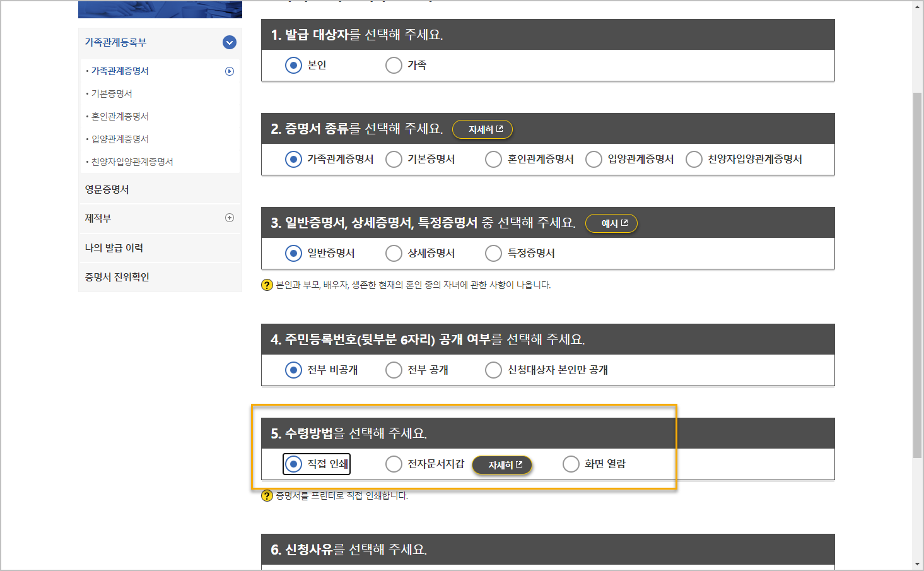Click the external link icon on the 예시 button
Image resolution: width=924 pixels, height=571 pixels.
point(625,223)
